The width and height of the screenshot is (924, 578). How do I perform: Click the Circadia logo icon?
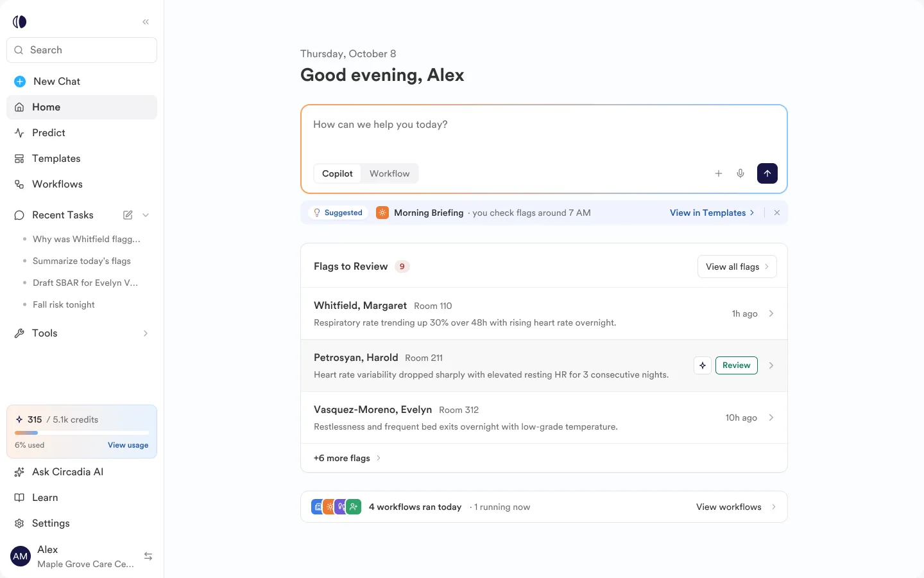coord(20,22)
